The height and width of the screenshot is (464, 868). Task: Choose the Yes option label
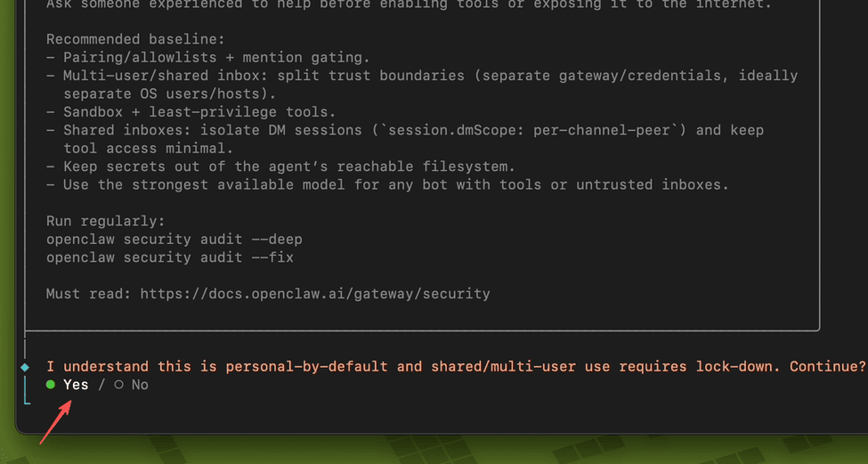point(77,385)
